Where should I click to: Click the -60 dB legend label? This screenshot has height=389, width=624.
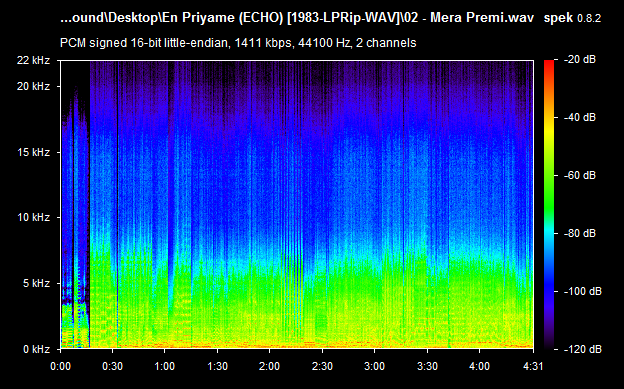point(580,175)
